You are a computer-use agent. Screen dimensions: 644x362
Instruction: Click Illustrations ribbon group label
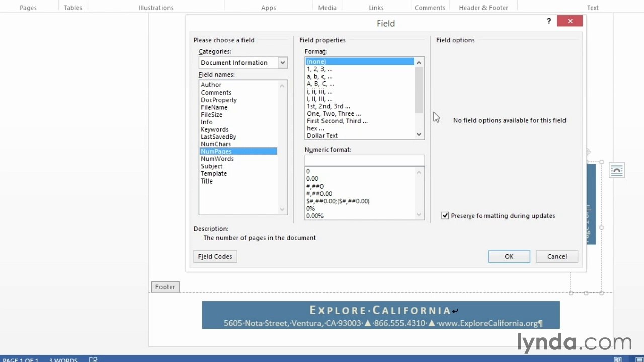[x=156, y=8]
